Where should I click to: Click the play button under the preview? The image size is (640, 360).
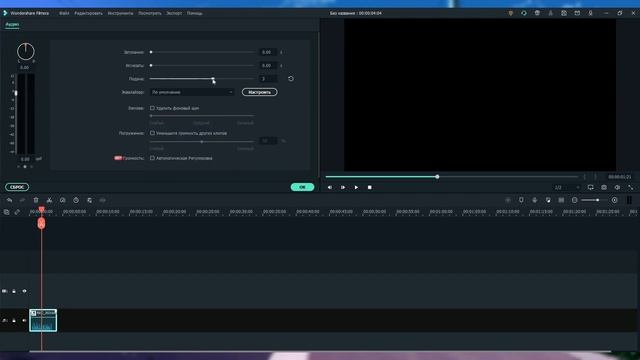356,187
